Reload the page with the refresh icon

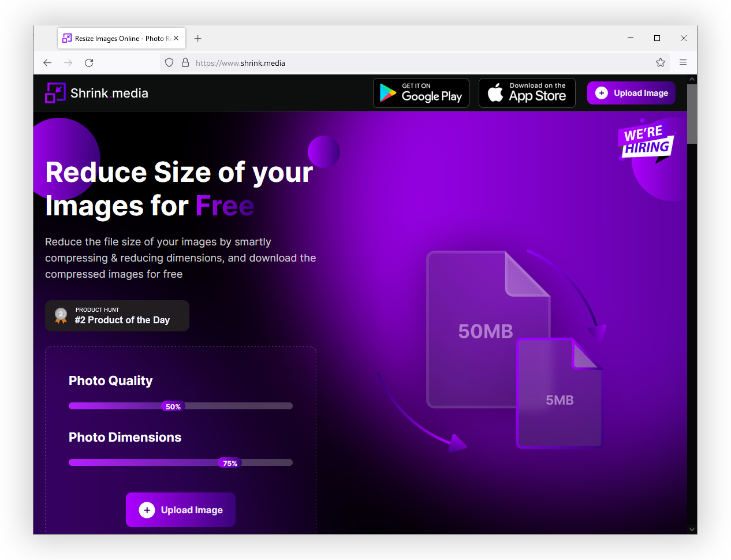click(x=89, y=62)
